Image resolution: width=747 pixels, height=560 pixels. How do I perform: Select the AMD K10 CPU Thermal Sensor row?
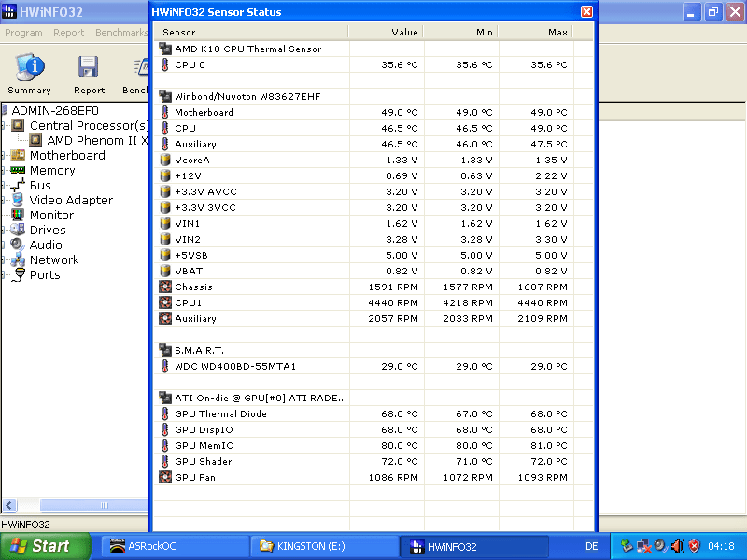coord(373,49)
